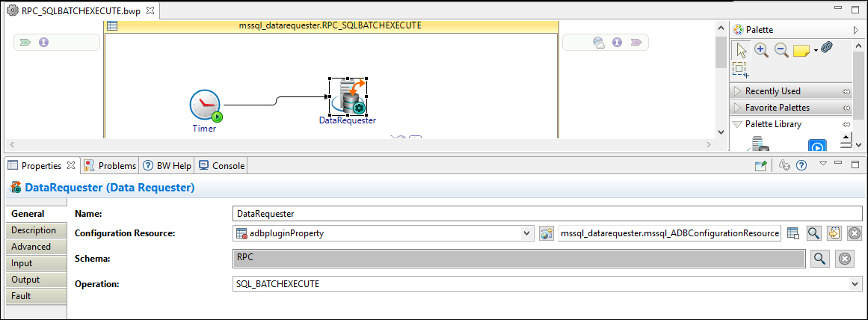The width and height of the screenshot is (868, 320).
Task: Open the Console view tab
Action: coord(221,165)
